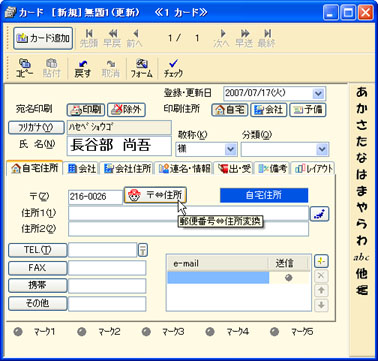
Task: Select the は index on right sidebar
Action: point(362,174)
